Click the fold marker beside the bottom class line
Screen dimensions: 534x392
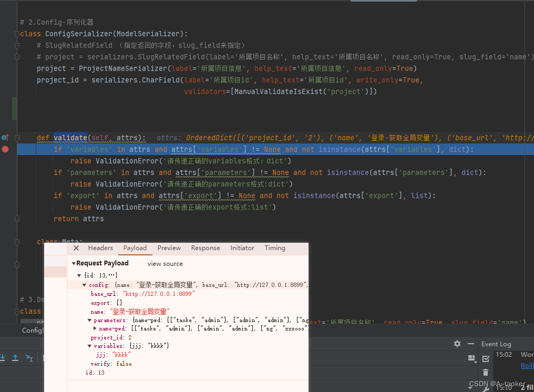tap(17, 311)
